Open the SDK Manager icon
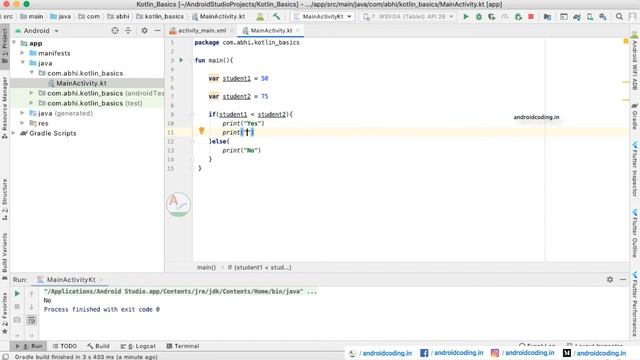Screen dimensions: 640x360 [x=603, y=17]
